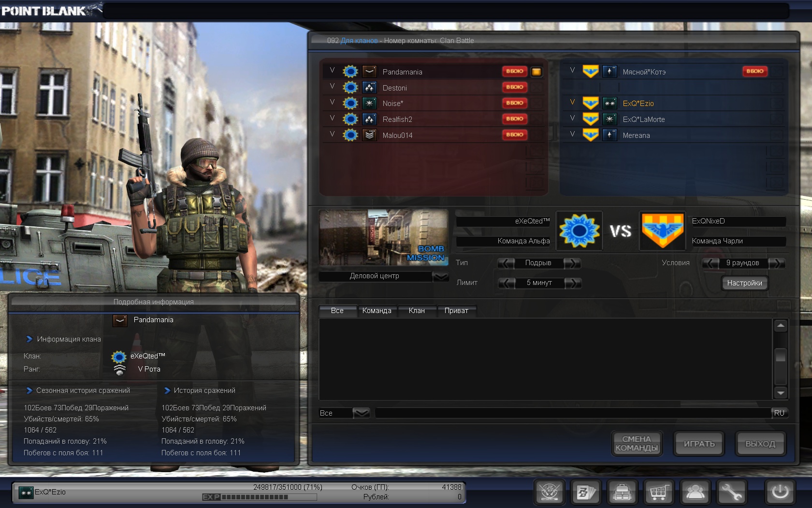
Task: Open options with the wrench icon
Action: [x=732, y=493]
